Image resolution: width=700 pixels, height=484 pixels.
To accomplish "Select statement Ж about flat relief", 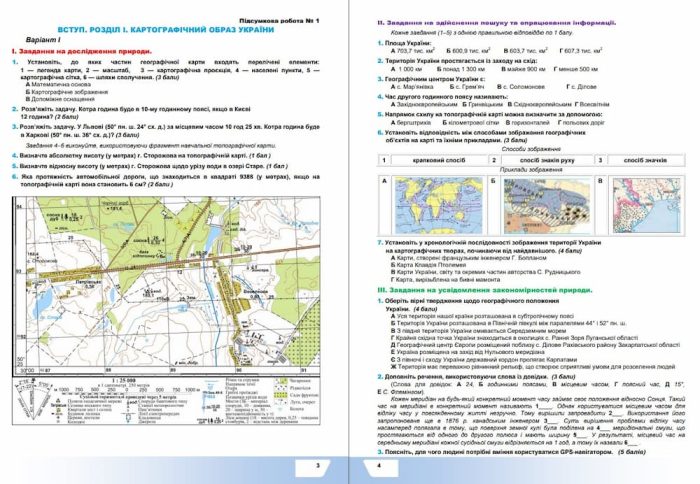I will tap(533, 367).
